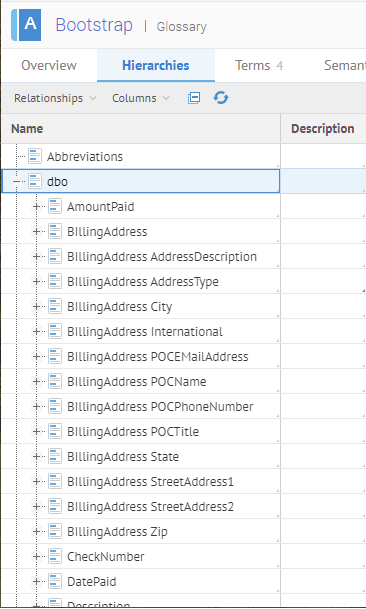The width and height of the screenshot is (366, 609).
Task: Switch to the Terms tab
Action: click(259, 65)
